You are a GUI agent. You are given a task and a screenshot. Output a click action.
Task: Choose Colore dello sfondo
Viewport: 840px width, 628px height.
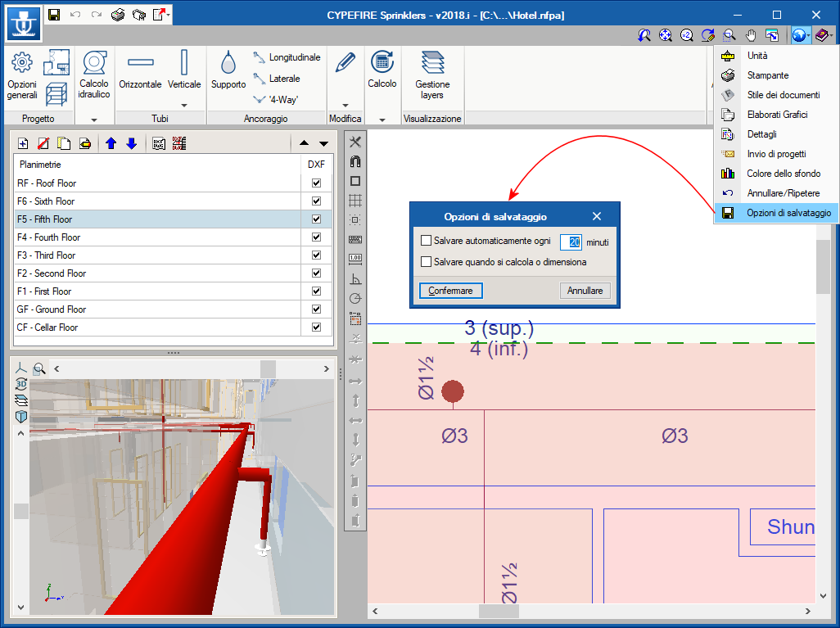[x=775, y=174]
